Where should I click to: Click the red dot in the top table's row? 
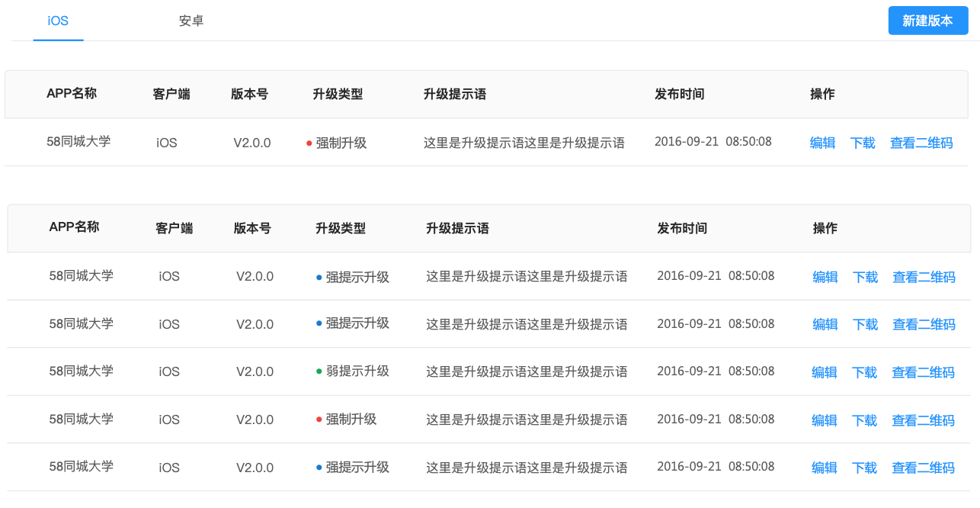309,143
